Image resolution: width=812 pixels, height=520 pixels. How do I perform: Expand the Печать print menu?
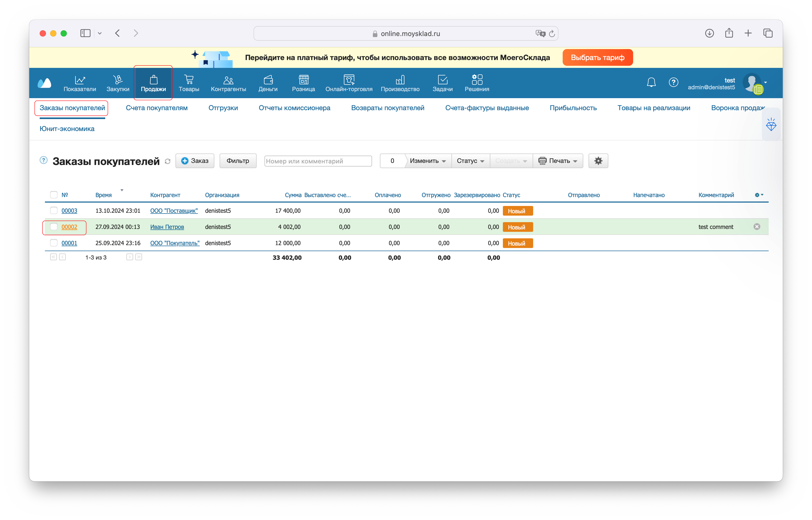point(558,161)
